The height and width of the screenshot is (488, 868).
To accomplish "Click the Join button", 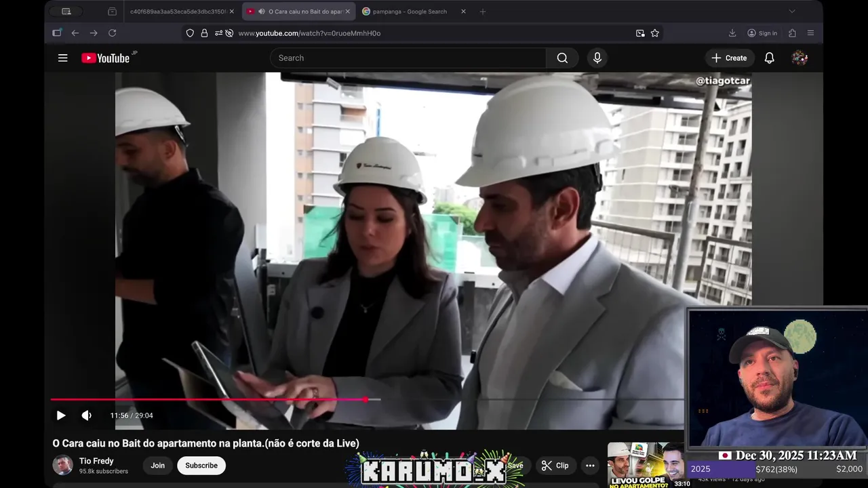I will tap(158, 466).
